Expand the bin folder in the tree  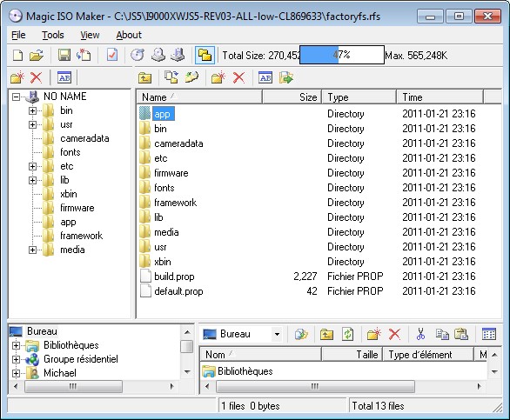[32, 110]
